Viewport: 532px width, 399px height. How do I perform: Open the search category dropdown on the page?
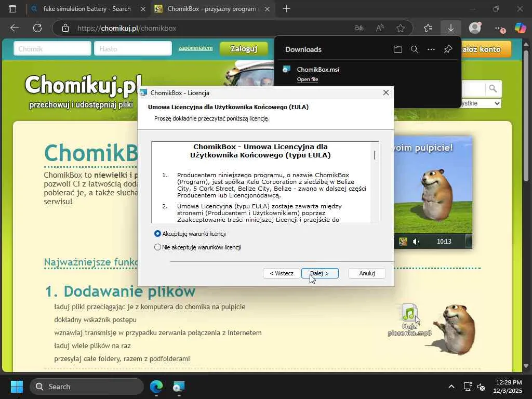tap(481, 103)
